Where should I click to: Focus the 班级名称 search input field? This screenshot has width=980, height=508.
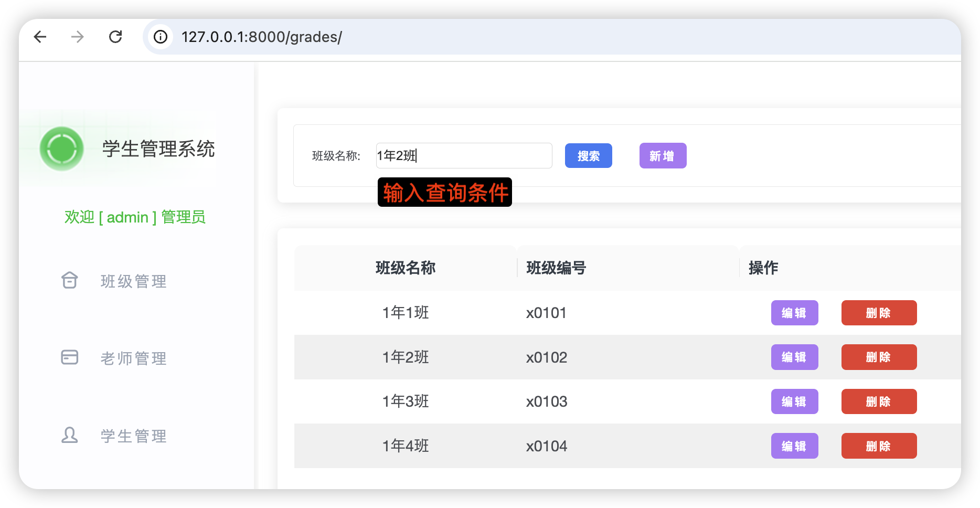pos(464,156)
